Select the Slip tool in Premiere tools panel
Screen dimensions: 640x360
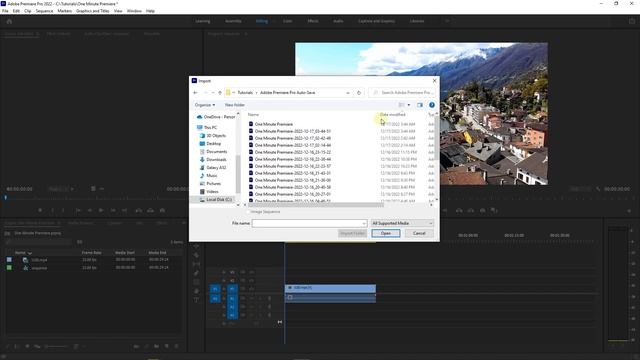pyautogui.click(x=196, y=264)
